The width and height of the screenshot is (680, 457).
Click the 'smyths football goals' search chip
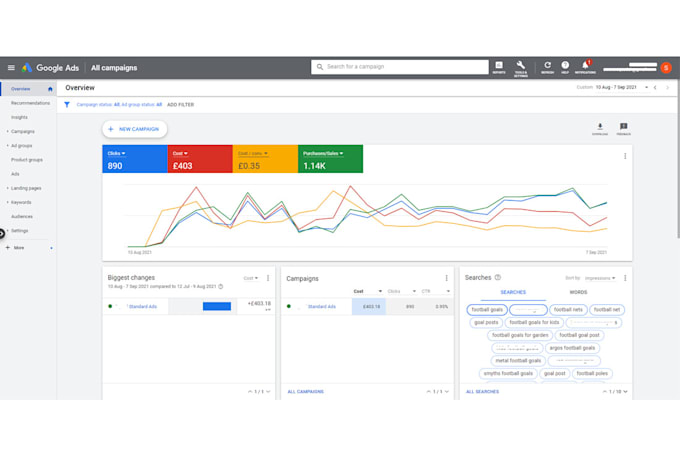coord(508,373)
